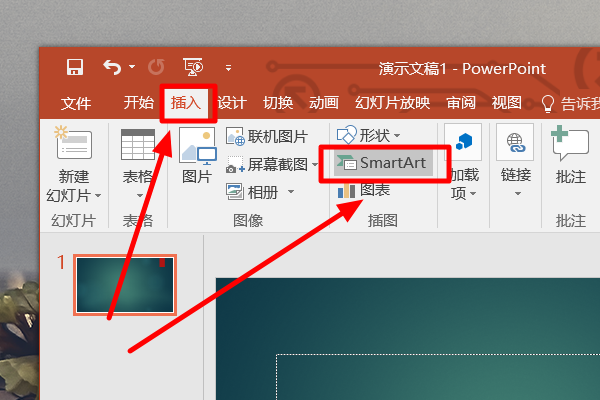Screen dimensions: 600x400
Task: Click the Tell Me lightbulb icon
Action: tap(548, 104)
